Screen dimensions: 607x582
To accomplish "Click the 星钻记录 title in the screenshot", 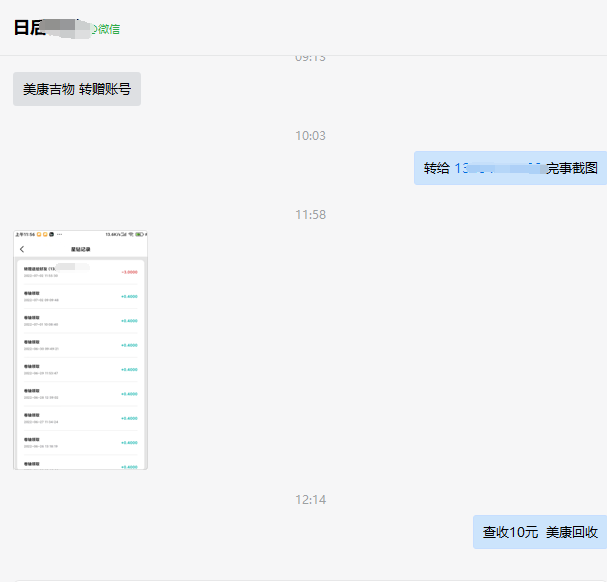I will click(x=80, y=249).
